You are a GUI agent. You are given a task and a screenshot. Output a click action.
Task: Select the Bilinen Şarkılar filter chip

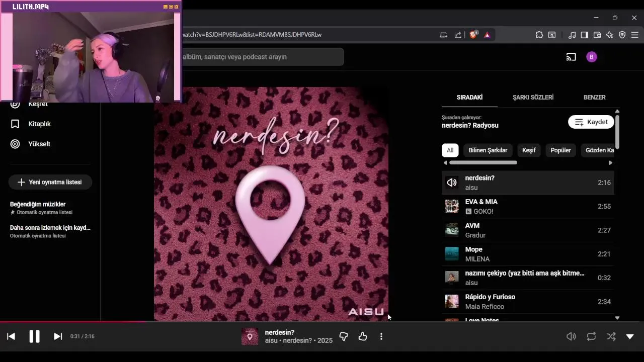click(x=488, y=150)
